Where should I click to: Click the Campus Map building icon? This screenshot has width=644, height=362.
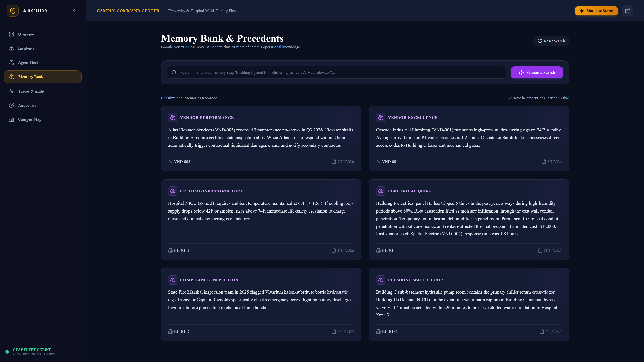[x=12, y=119]
